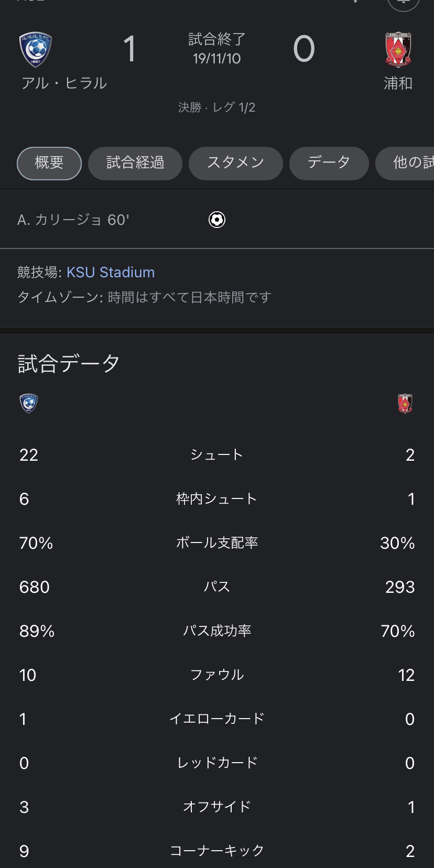Screen dimensions: 434x868
Task: Tap the notification bell at top right
Action: click(403, 3)
